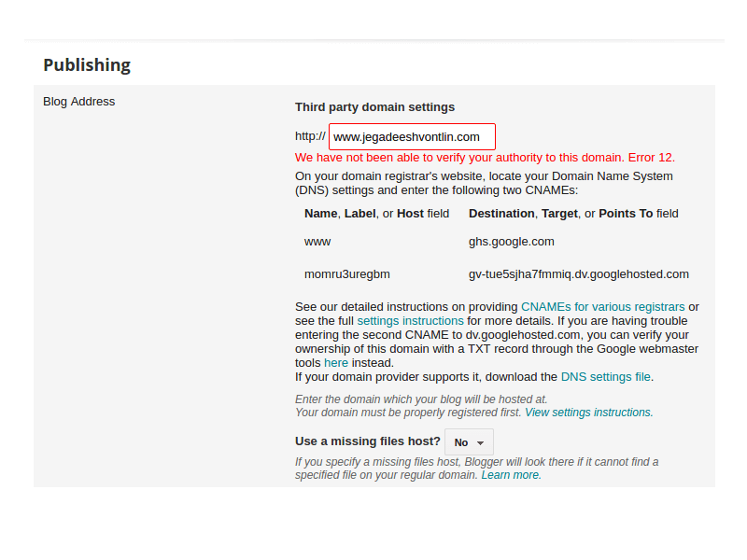Image resolution: width=747 pixels, height=560 pixels.
Task: Open the CNAMEs for various registrars link
Action: (x=602, y=307)
